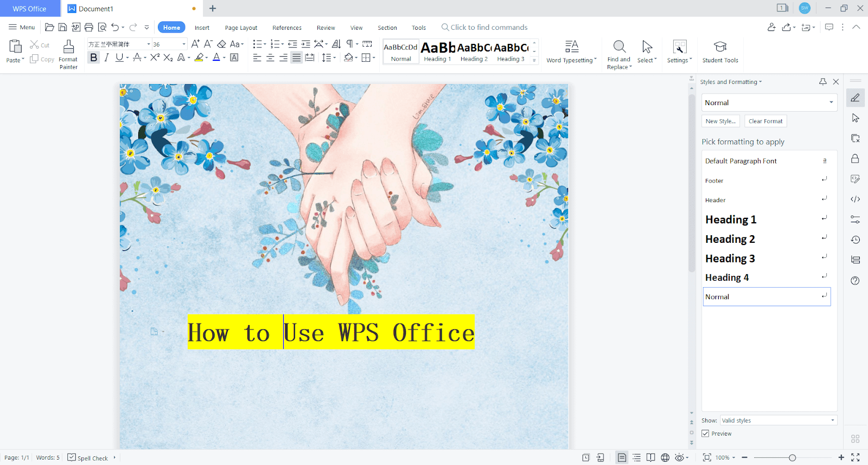Image resolution: width=868 pixels, height=465 pixels.
Task: Zoom in using the plus button
Action: tap(841, 457)
